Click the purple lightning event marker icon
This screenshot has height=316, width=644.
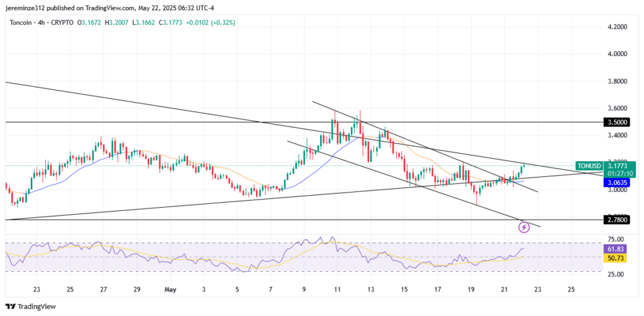pos(525,227)
